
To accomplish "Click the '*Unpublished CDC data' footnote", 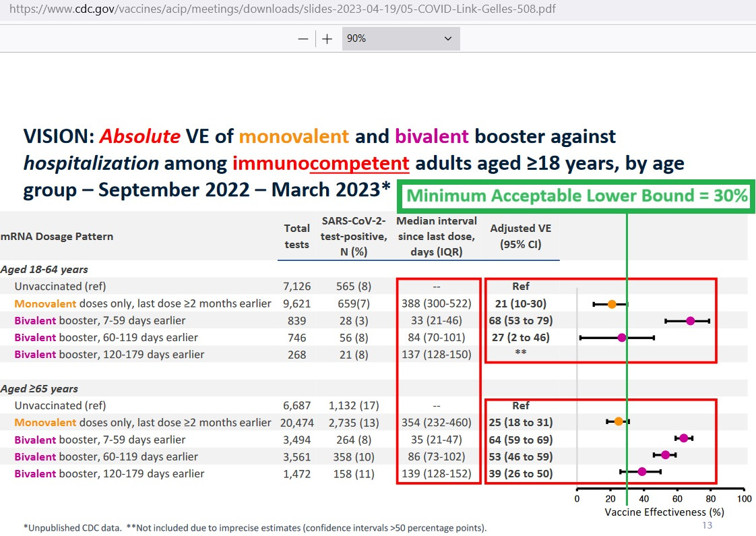I will 72,528.
